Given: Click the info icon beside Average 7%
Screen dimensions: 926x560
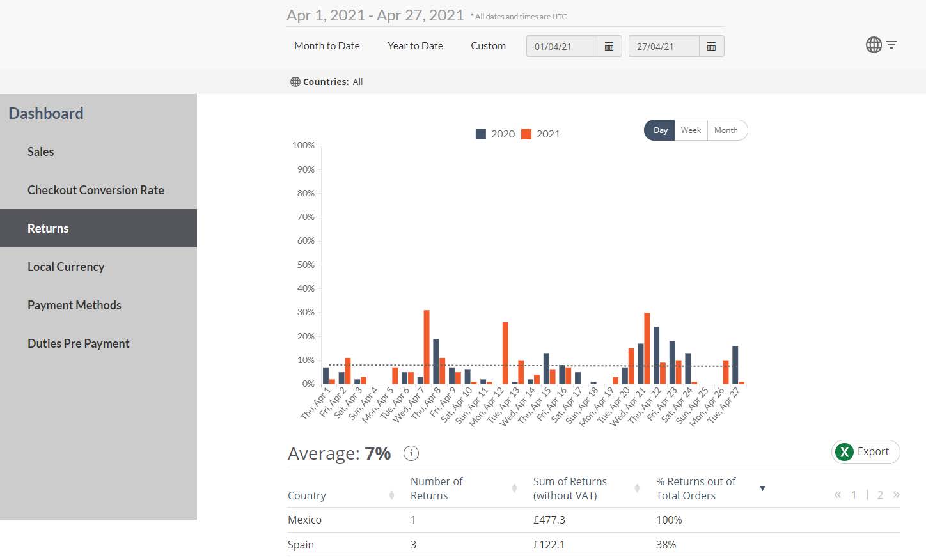Looking at the screenshot, I should click(x=411, y=453).
